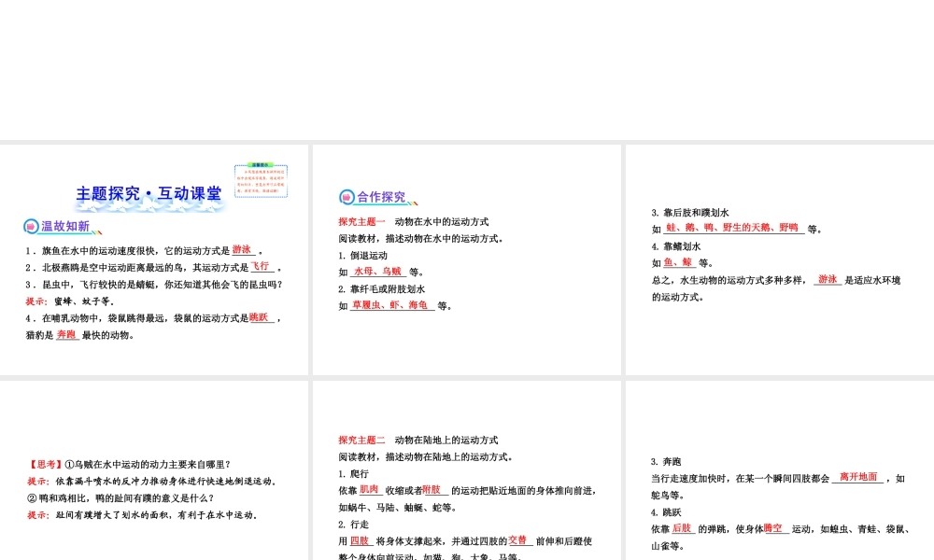Click the red answer 草履虫、虾、海龟
The width and height of the screenshot is (934, 560).
coord(390,304)
